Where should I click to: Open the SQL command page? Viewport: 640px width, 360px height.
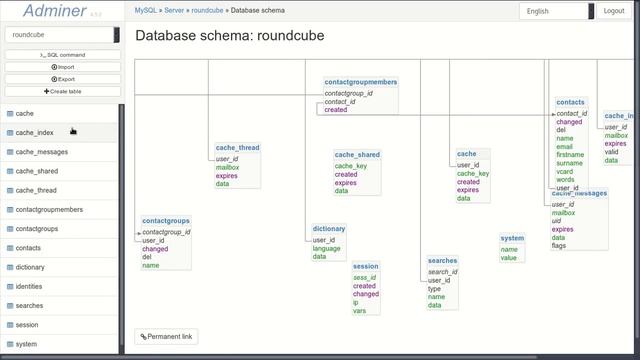click(62, 55)
